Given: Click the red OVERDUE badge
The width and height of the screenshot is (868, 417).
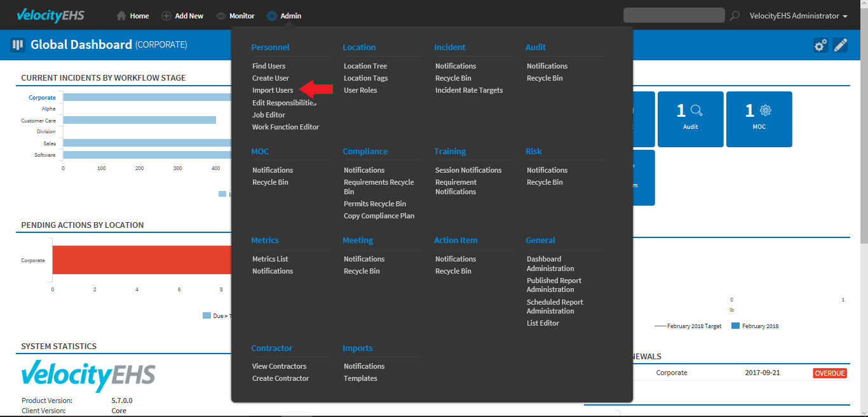Looking at the screenshot, I should point(829,373).
